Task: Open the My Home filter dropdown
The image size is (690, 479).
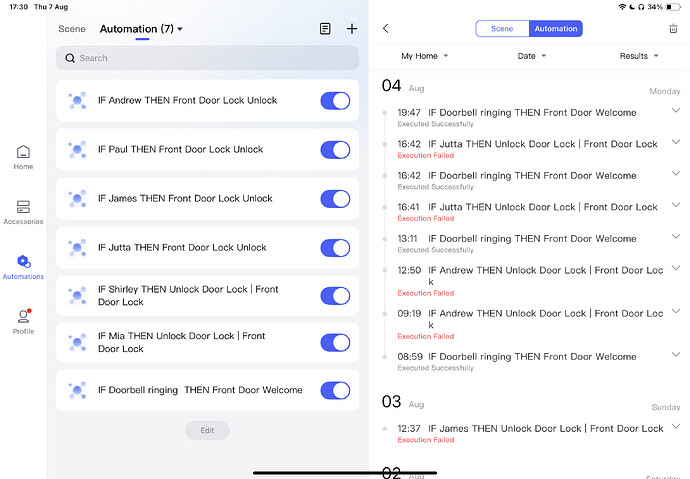Action: [x=425, y=56]
